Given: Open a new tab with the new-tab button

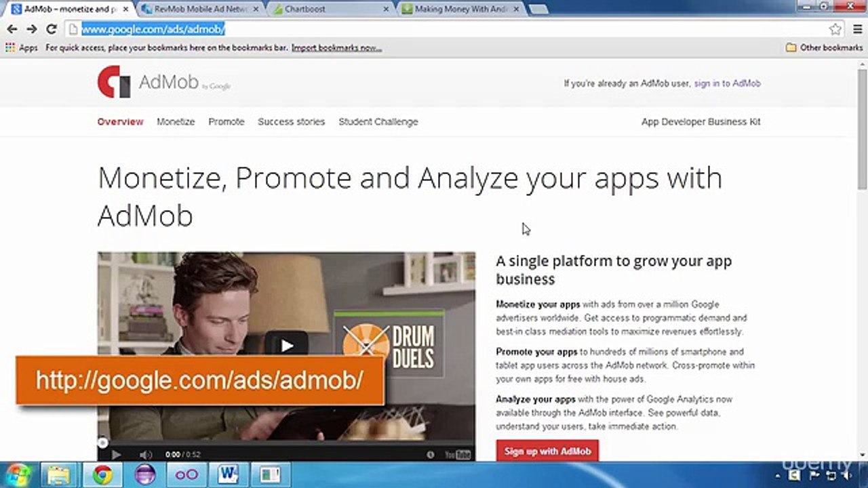Looking at the screenshot, I should click(538, 9).
